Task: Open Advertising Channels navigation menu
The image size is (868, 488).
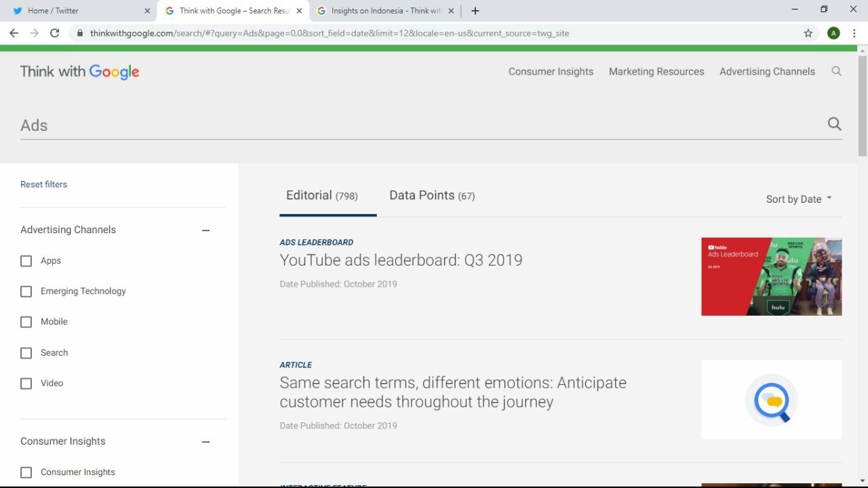Action: [767, 71]
